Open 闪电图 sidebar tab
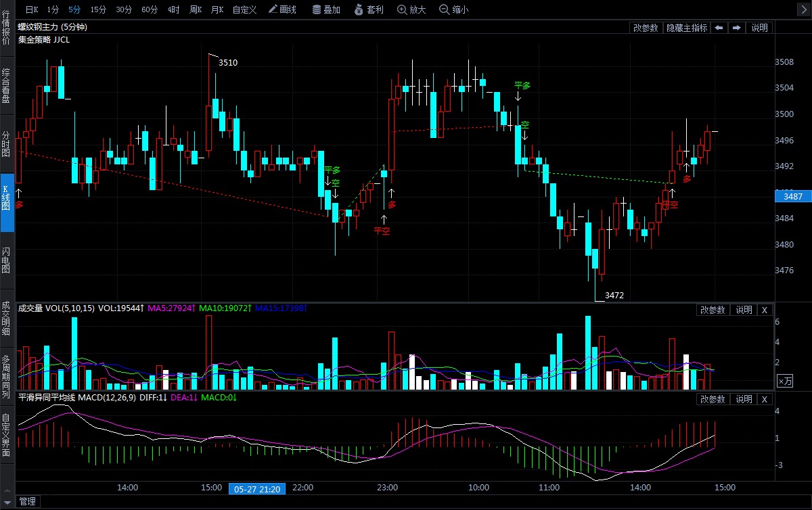This screenshot has height=510, width=812. pyautogui.click(x=6, y=259)
